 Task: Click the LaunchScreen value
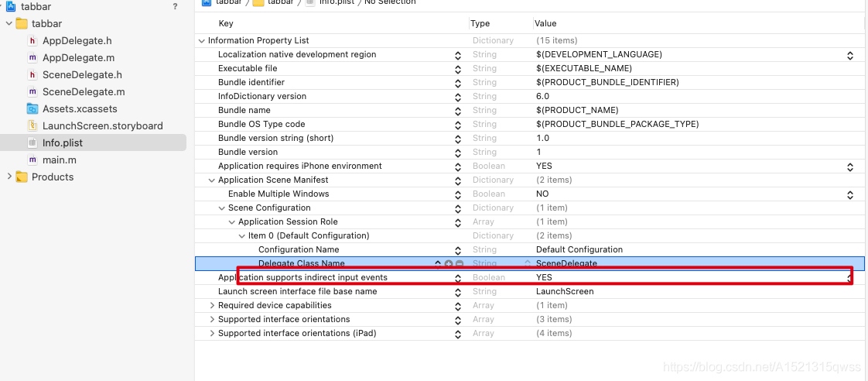(x=565, y=291)
